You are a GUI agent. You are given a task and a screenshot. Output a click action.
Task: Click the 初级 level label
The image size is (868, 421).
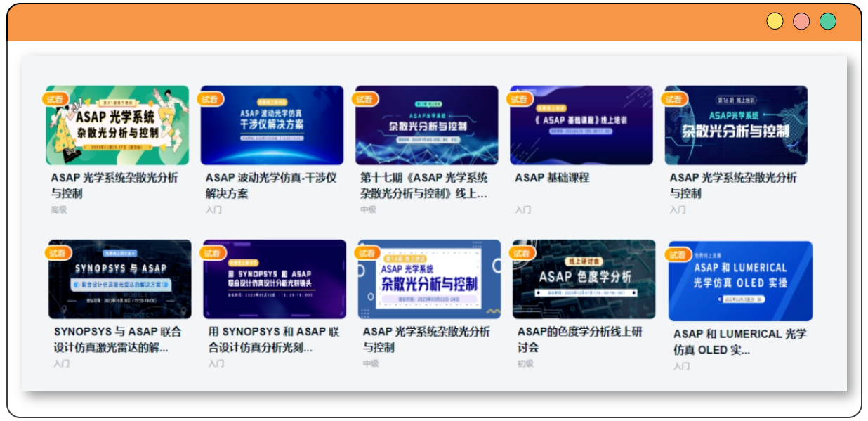[x=525, y=363]
